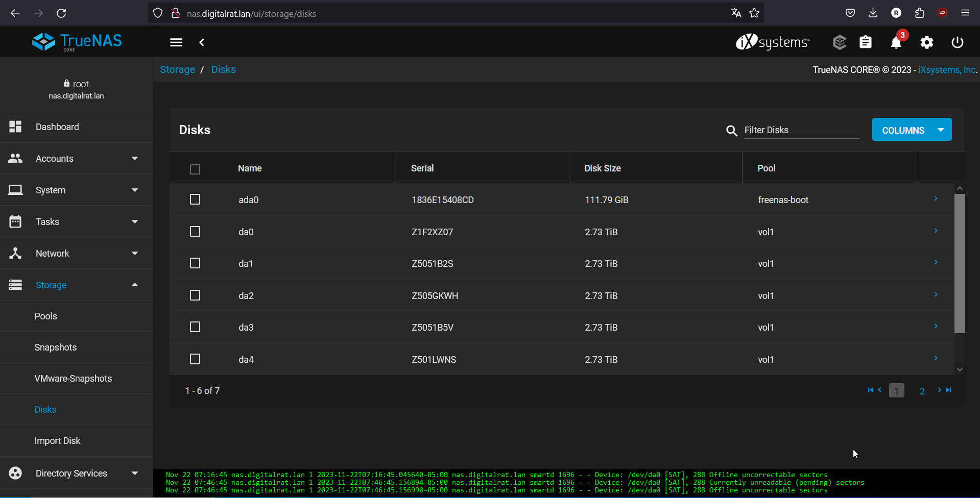Viewport: 980px width, 498px height.
Task: Open the task manager clipboard icon
Action: click(865, 43)
